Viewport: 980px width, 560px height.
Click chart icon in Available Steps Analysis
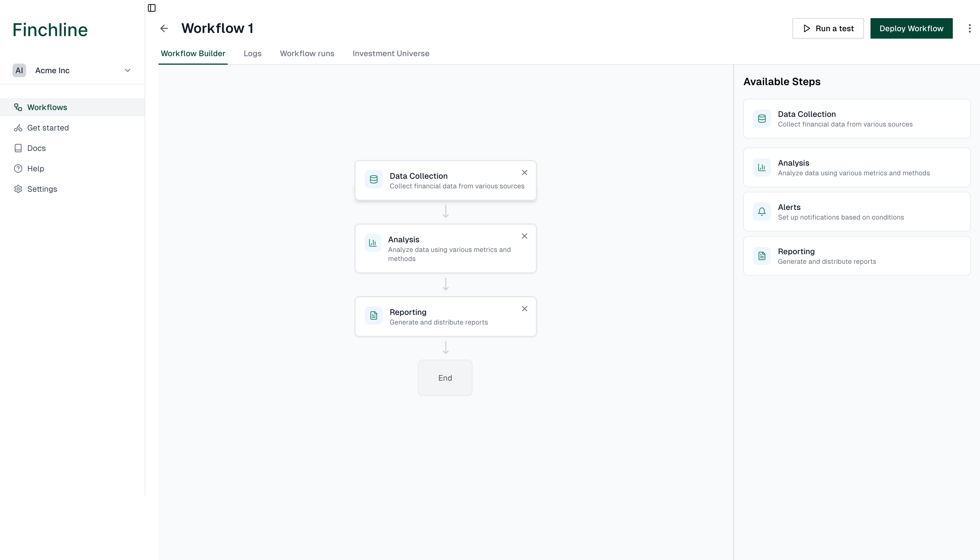(762, 167)
